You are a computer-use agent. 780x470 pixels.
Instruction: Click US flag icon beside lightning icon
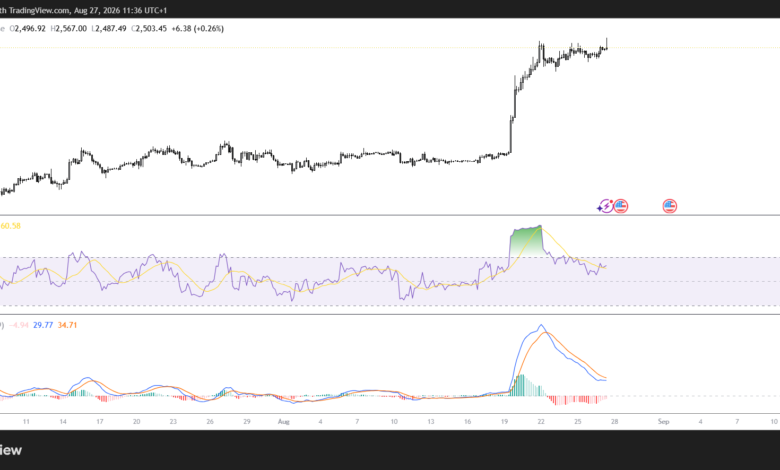[x=620, y=206]
